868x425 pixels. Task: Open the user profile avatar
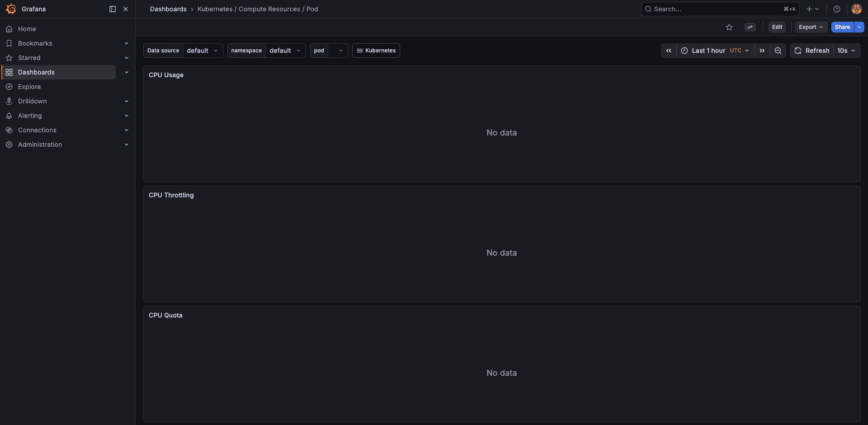coord(856,9)
